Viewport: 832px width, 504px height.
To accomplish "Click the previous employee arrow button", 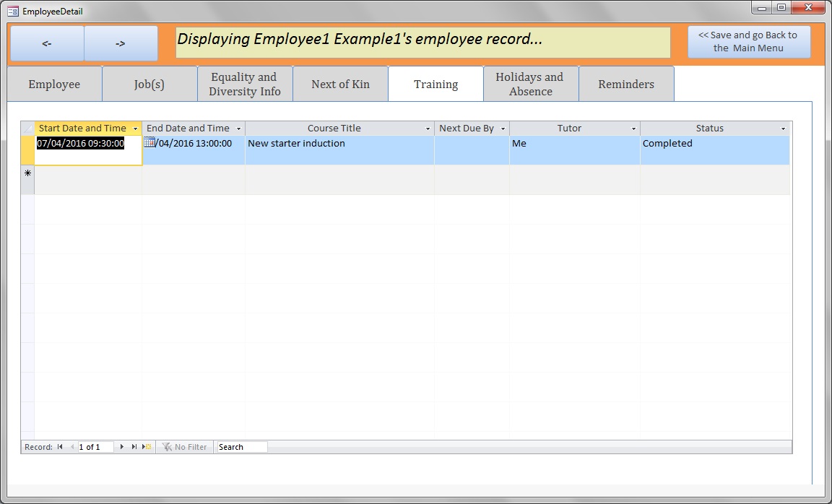I will tap(47, 43).
